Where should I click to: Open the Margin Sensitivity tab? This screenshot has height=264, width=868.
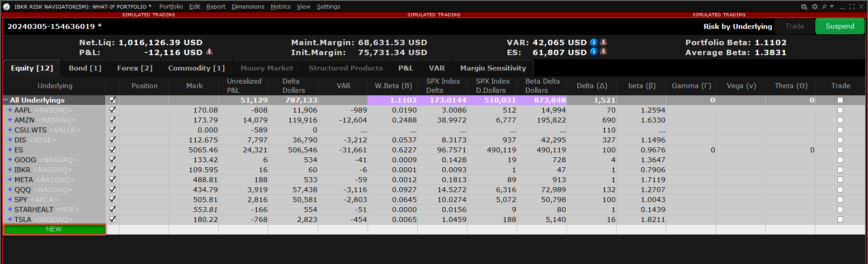tap(493, 68)
